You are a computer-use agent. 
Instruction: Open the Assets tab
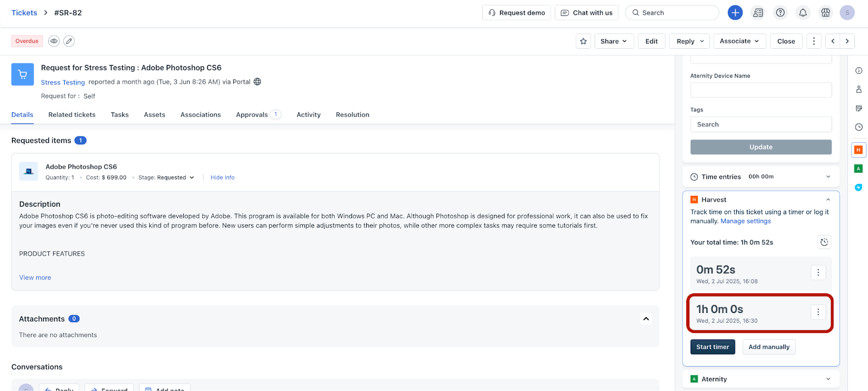[x=155, y=115]
